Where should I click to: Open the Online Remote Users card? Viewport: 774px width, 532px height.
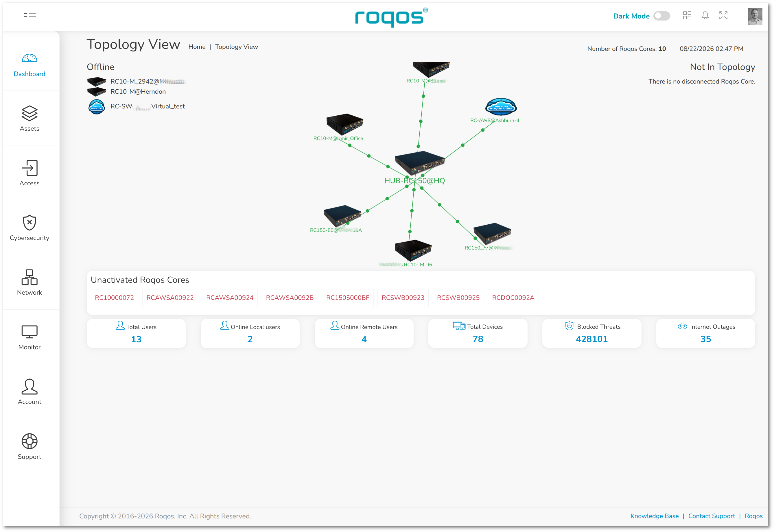pyautogui.click(x=364, y=333)
